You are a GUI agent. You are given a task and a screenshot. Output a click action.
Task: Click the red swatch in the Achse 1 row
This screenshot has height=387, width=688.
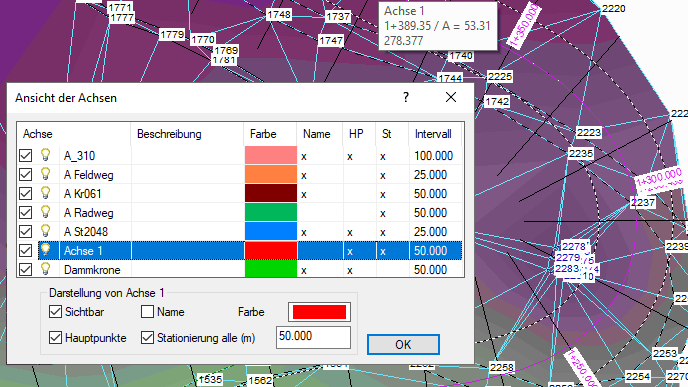coord(271,250)
